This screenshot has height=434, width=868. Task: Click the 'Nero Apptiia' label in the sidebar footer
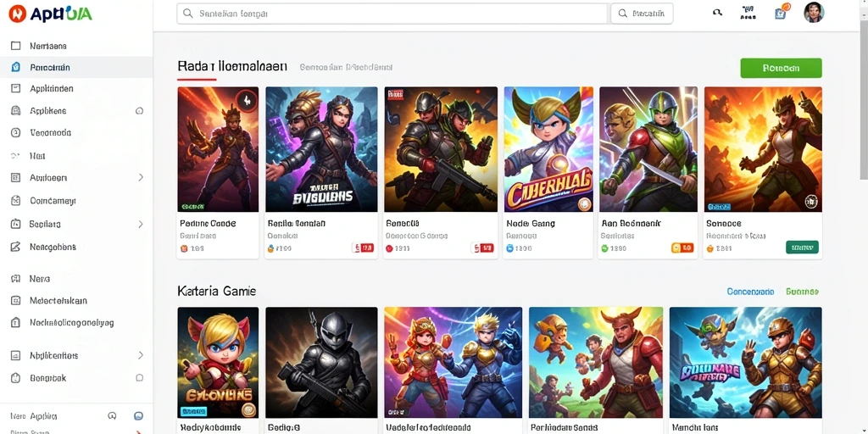[34, 415]
